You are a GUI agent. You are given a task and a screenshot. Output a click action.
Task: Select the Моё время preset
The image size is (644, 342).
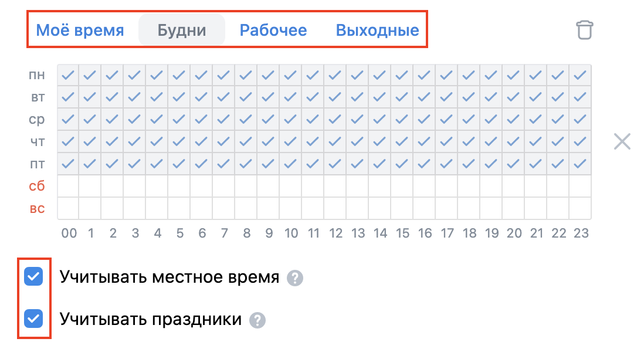pos(80,30)
